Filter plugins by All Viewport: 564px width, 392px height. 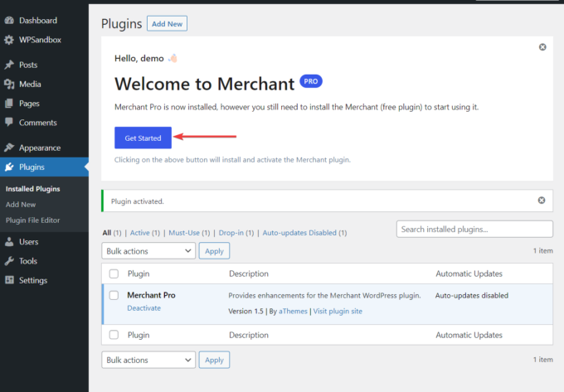pyautogui.click(x=106, y=233)
